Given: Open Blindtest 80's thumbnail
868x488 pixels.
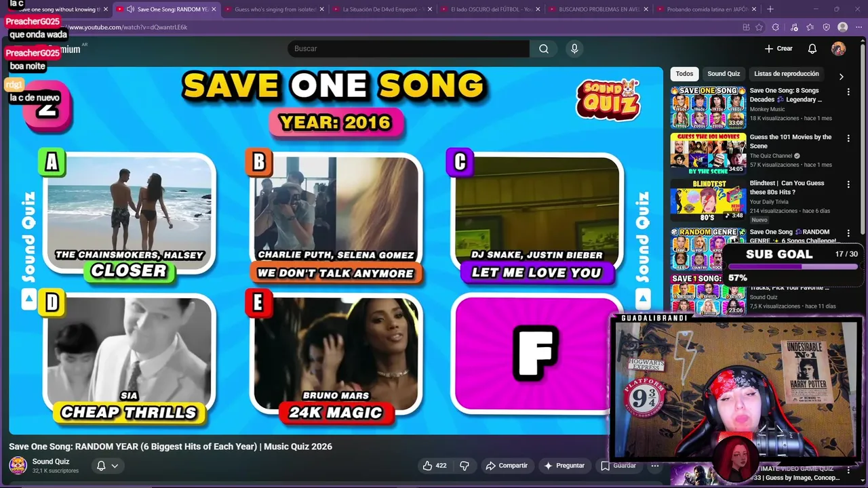Looking at the screenshot, I should tap(708, 199).
